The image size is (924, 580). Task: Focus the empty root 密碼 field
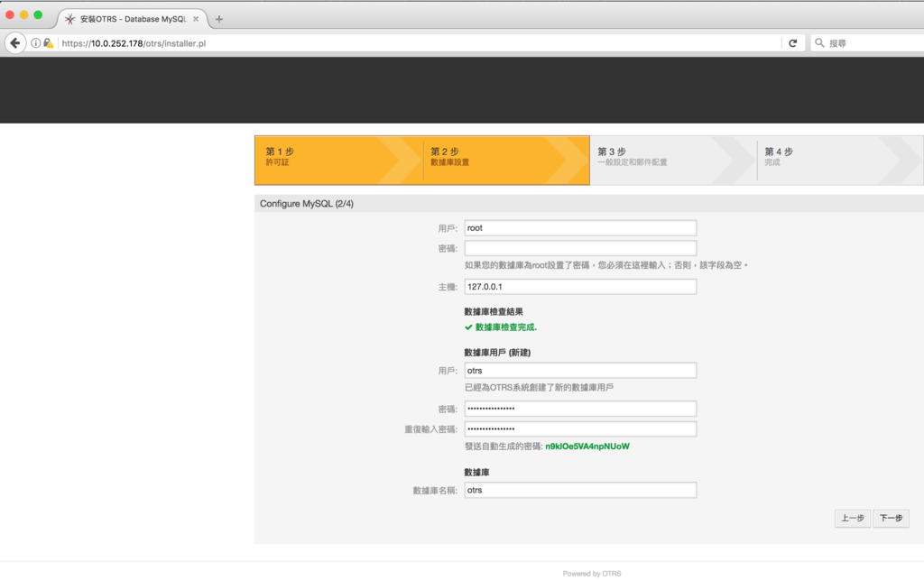pyautogui.click(x=580, y=248)
